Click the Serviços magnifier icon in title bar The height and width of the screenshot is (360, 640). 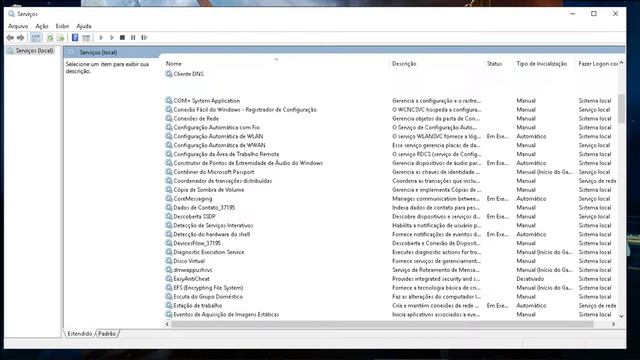(11, 14)
